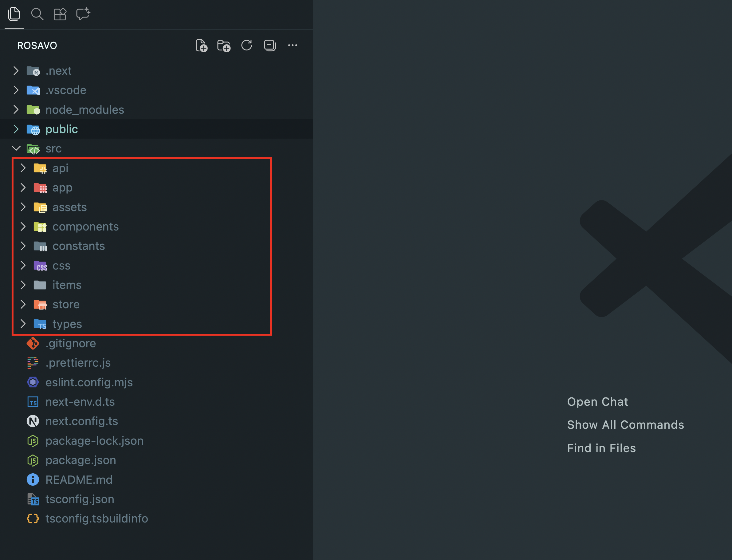Click Show All Commands
This screenshot has width=732, height=560.
[625, 425]
